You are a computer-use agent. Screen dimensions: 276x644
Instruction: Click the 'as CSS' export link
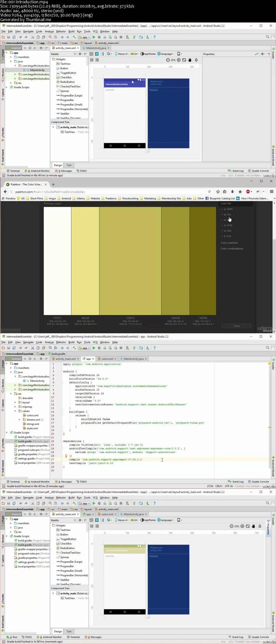[227, 214]
